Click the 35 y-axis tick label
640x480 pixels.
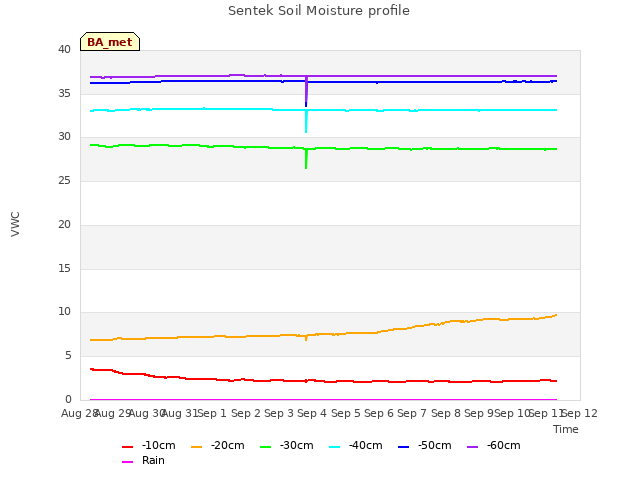64,93
